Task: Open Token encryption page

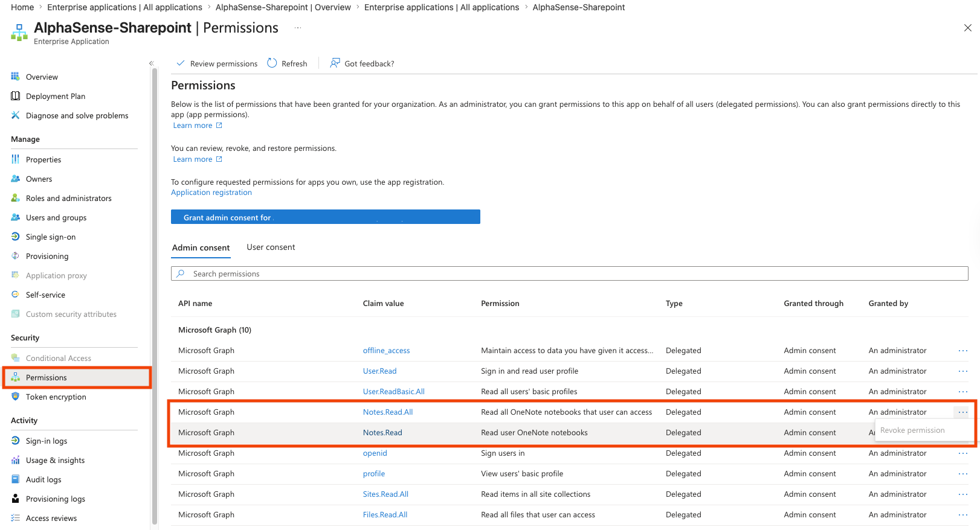Action: [56, 397]
